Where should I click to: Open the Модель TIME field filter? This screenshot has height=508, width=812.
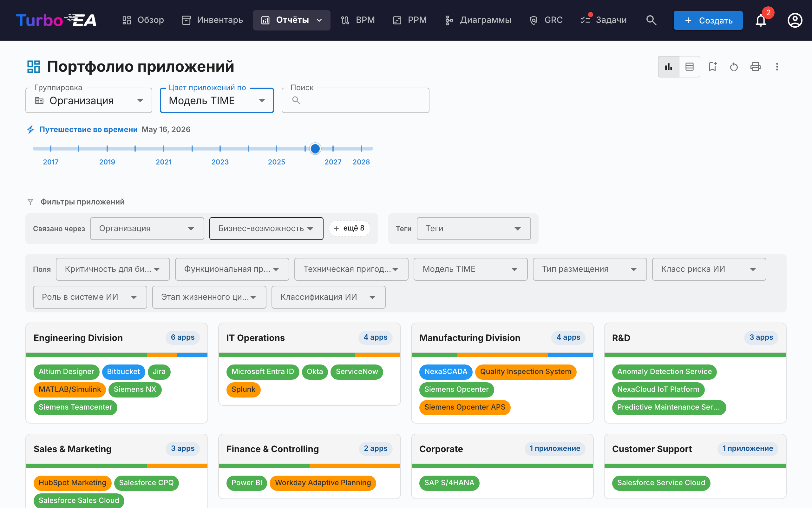[470, 269]
